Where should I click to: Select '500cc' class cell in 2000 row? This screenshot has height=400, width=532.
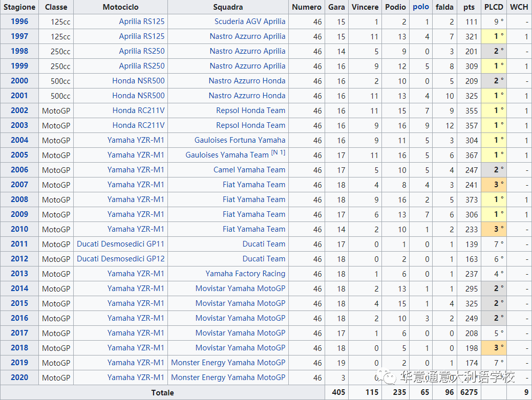[56, 81]
